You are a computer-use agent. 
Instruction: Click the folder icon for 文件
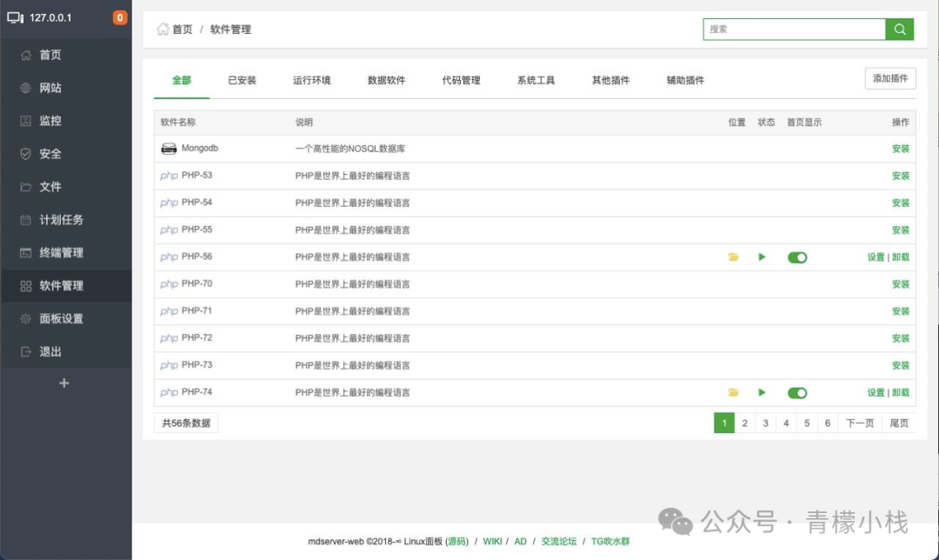(26, 187)
